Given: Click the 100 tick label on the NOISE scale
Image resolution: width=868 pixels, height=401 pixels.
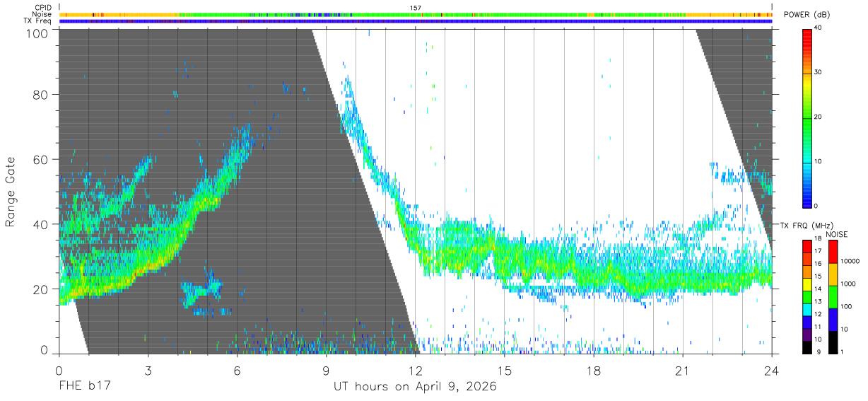Looking at the screenshot, I should [x=846, y=307].
